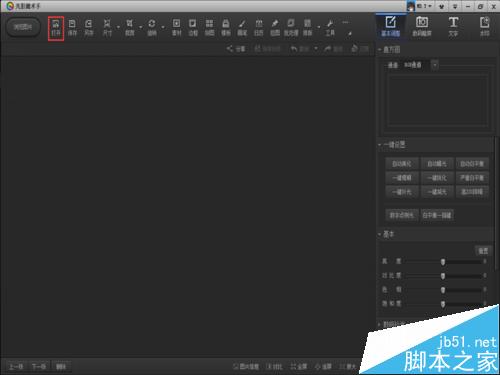Open the 边框 frame tool
The width and height of the screenshot is (500, 375).
(x=193, y=28)
